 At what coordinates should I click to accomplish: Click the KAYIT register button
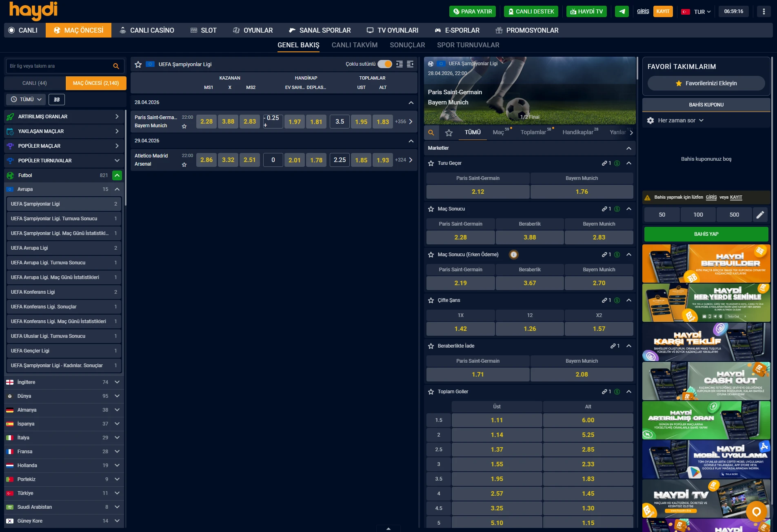coord(663,11)
